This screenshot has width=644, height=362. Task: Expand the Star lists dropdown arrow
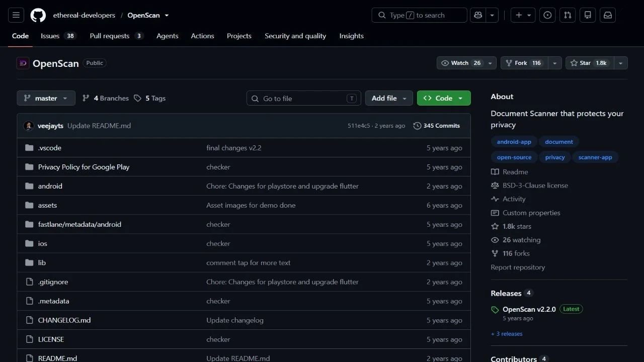tap(620, 63)
